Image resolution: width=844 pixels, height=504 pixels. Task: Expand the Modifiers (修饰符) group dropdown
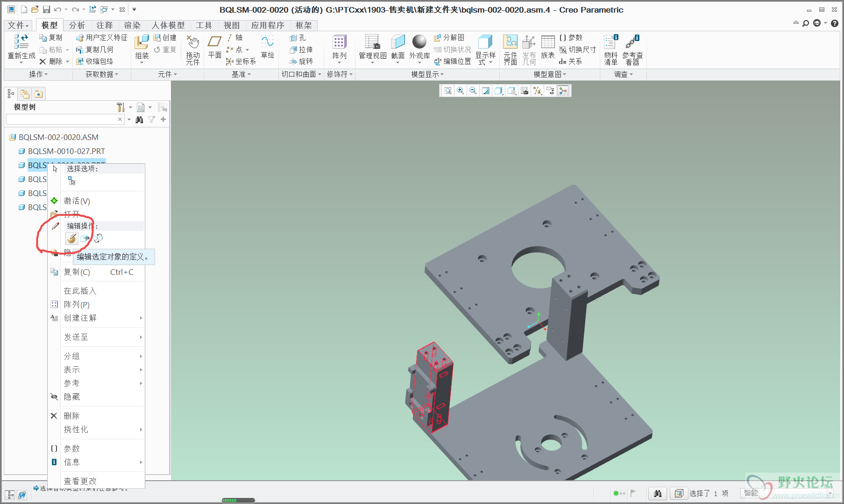pyautogui.click(x=340, y=74)
